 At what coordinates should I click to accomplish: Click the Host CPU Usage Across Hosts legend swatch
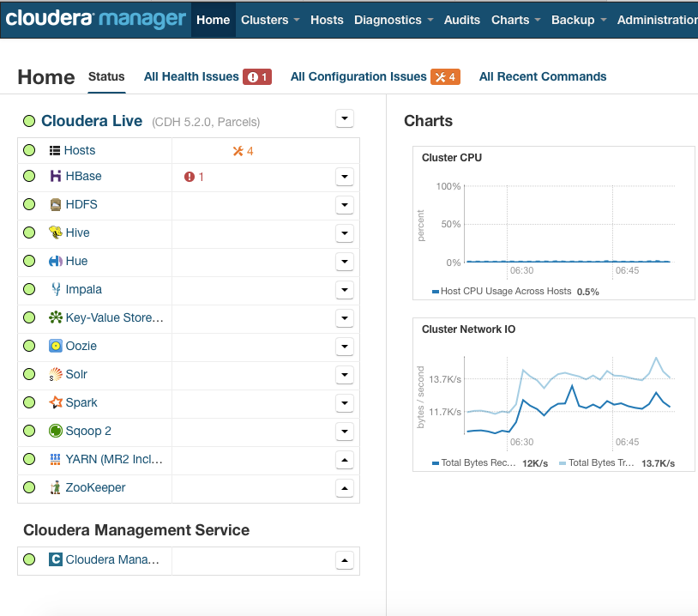point(436,292)
